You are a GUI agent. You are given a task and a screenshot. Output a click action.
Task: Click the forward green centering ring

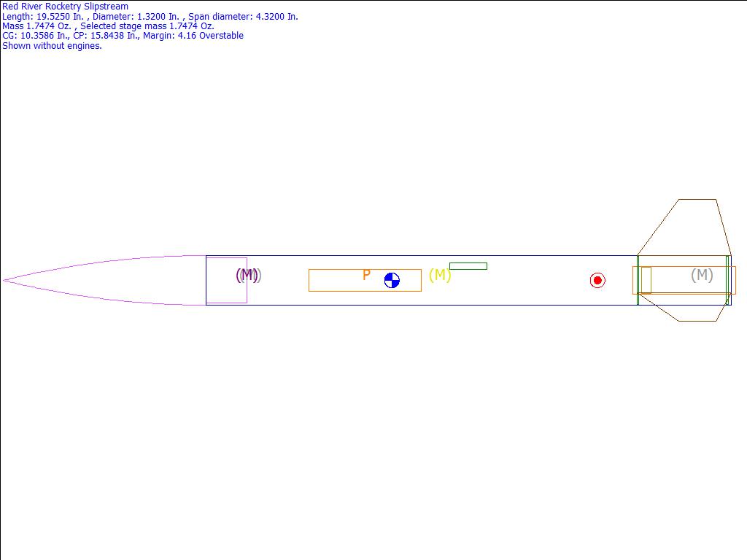coord(638,280)
